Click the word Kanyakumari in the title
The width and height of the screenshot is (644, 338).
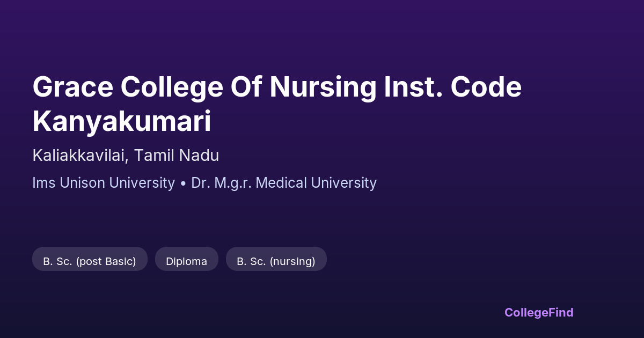coord(122,122)
